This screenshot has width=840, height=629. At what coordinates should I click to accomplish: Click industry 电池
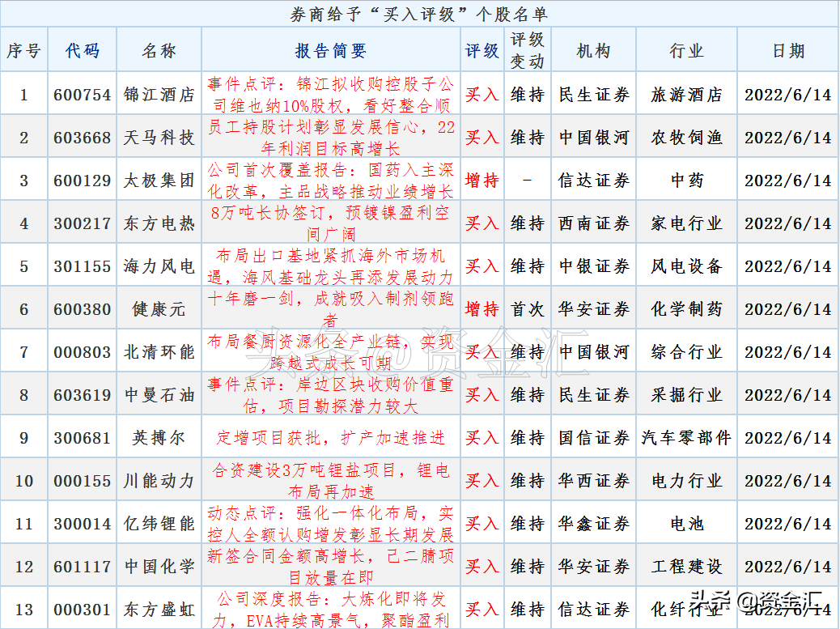coord(686,524)
